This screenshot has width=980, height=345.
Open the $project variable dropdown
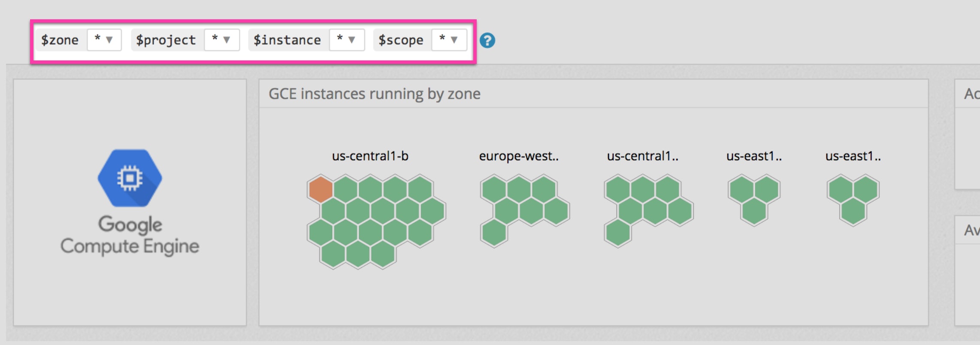(221, 40)
